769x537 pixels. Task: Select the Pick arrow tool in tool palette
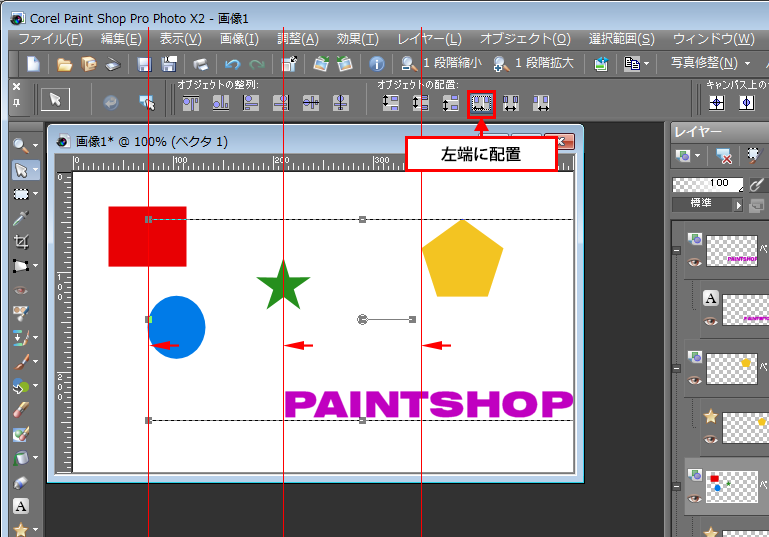(21, 170)
